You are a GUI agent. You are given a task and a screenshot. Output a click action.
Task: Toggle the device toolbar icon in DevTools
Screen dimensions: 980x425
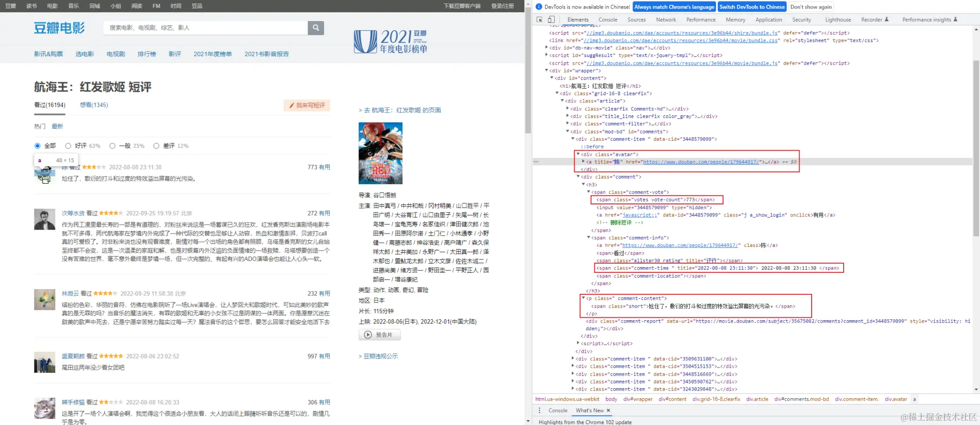[551, 20]
